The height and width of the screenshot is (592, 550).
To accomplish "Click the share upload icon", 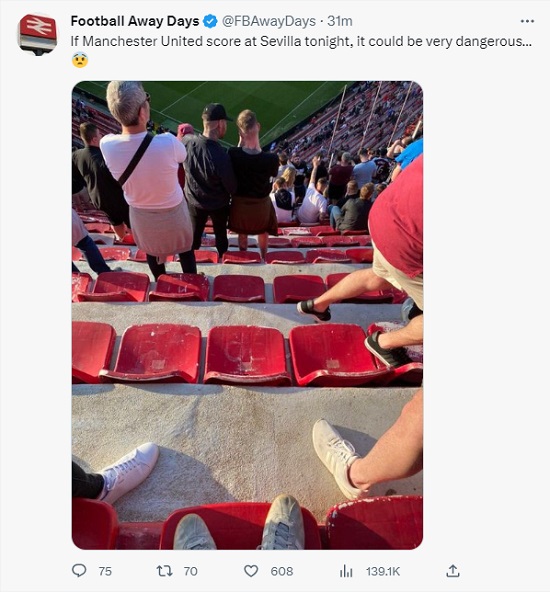I will coord(453,571).
